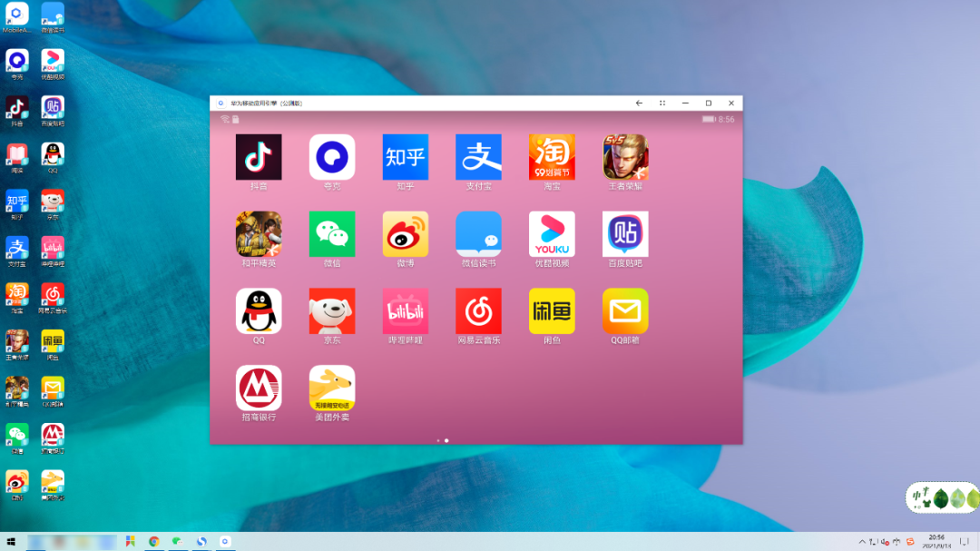Click the battery icon in emulator status bar
This screenshot has width=980, height=551.
pyautogui.click(x=709, y=119)
